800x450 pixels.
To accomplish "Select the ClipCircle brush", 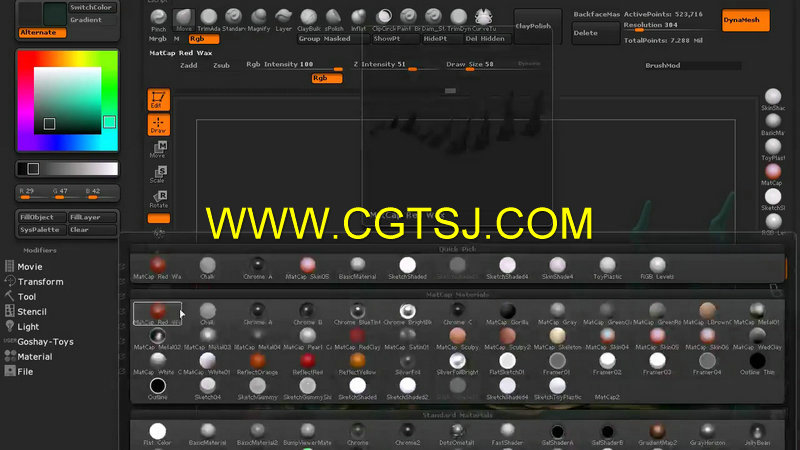I will point(384,18).
